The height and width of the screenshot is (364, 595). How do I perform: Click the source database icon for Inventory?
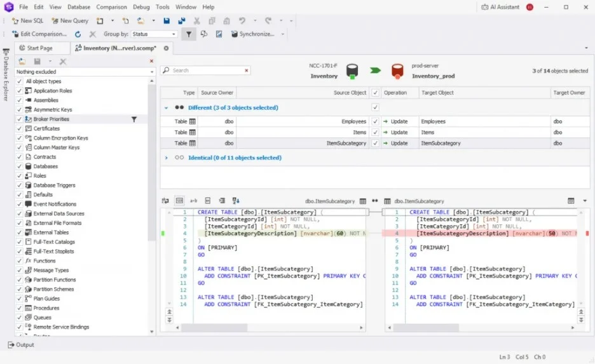(352, 71)
